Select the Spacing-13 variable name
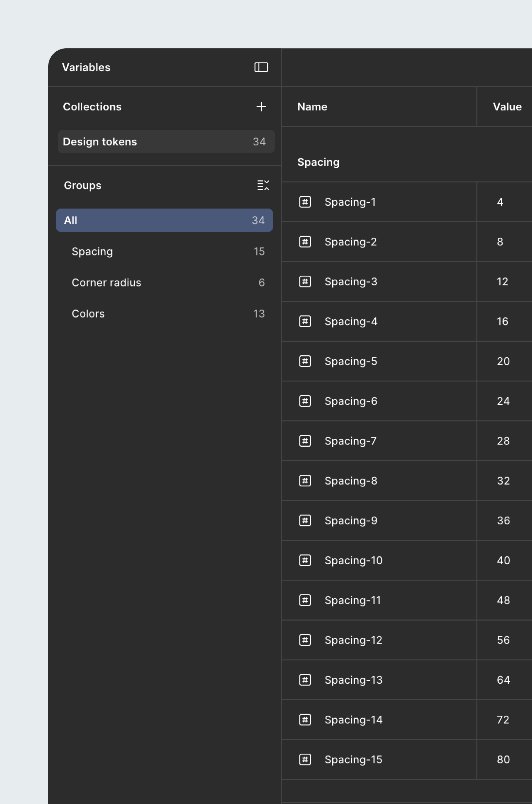 (x=353, y=680)
